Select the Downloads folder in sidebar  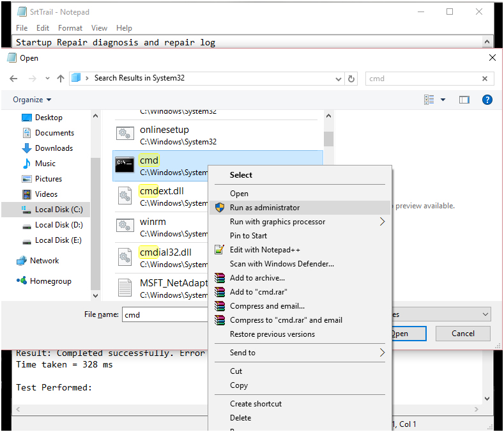tap(54, 148)
